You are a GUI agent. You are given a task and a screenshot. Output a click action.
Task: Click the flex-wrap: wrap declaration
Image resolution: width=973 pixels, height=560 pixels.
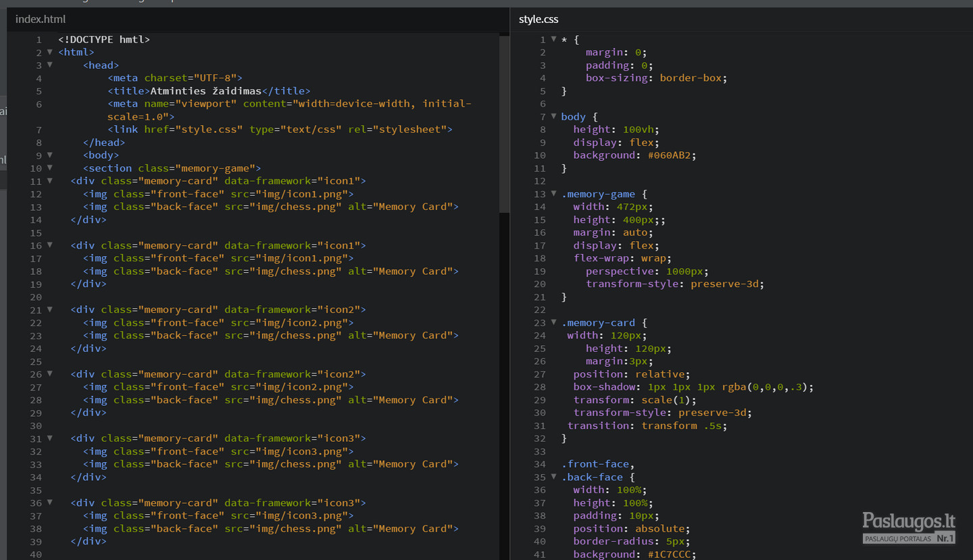pyautogui.click(x=622, y=258)
